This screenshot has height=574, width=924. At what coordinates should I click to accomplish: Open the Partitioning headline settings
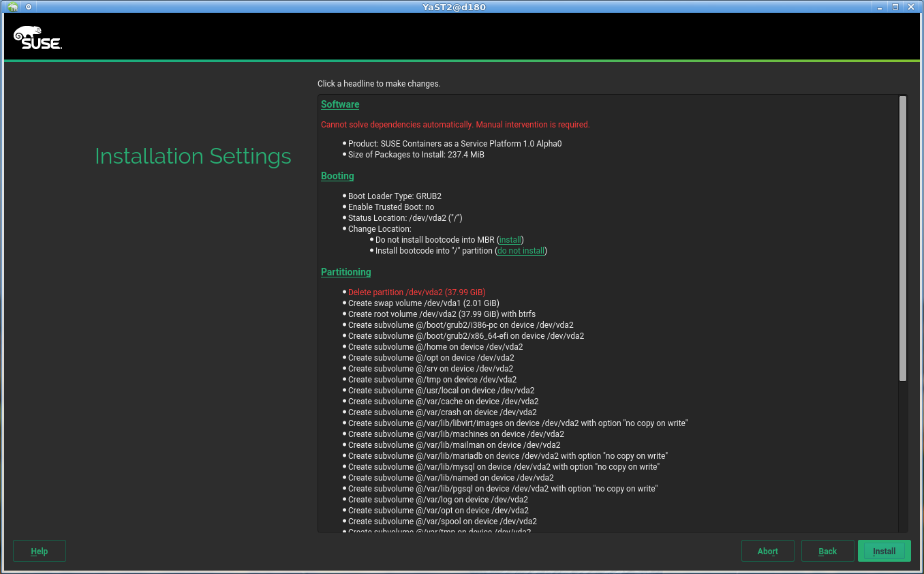345,272
